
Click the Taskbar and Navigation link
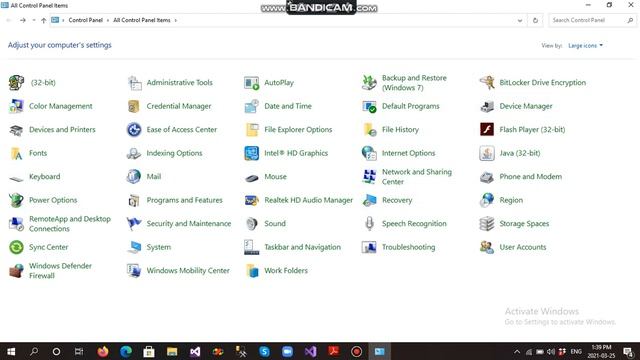(302, 247)
